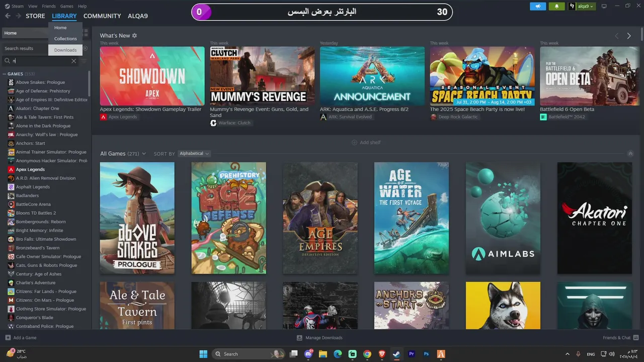Open Brave browser from taskbar
This screenshot has width=644, height=362.
(x=382, y=354)
